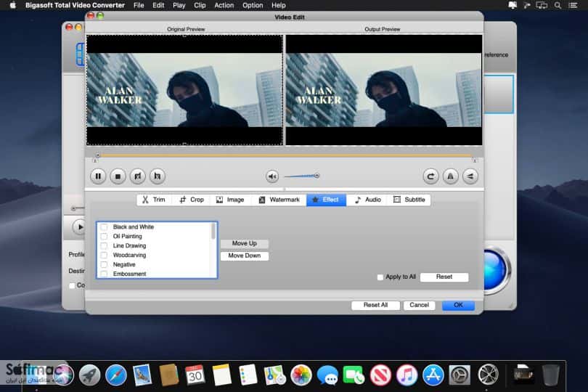
Task: Tick the Line Drawing effect checkbox
Action: click(105, 245)
